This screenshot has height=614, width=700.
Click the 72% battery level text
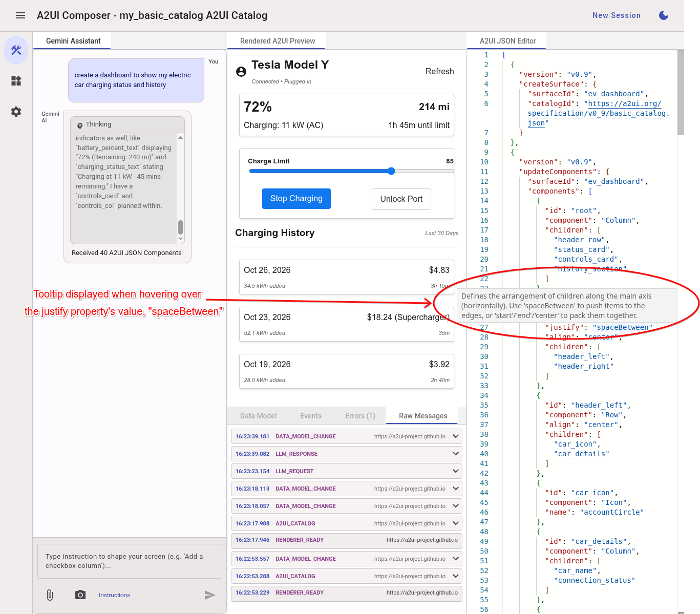258,107
